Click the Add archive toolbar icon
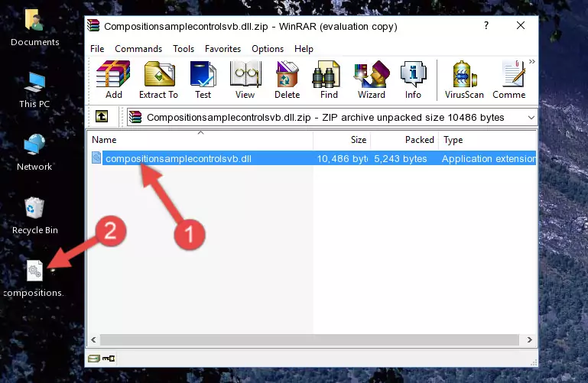The image size is (588, 383). (x=113, y=80)
